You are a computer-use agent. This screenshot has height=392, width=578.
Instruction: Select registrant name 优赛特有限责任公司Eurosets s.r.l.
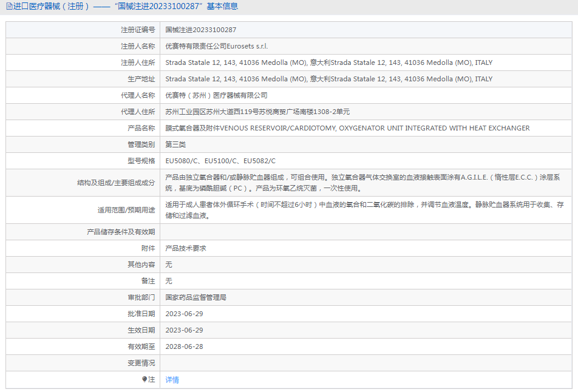216,46
